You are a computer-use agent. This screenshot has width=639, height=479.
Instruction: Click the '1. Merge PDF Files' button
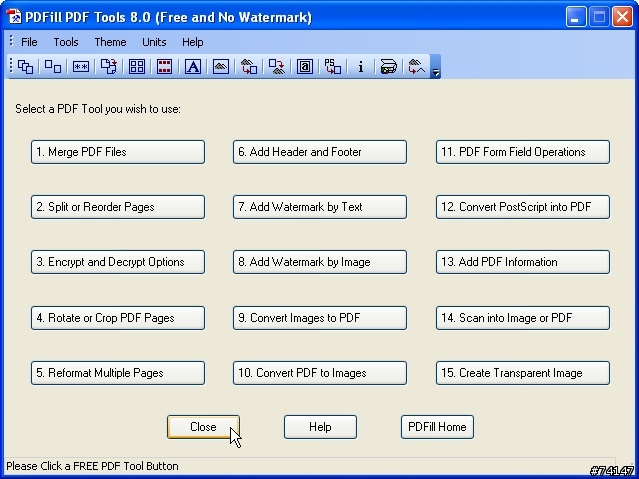click(118, 152)
